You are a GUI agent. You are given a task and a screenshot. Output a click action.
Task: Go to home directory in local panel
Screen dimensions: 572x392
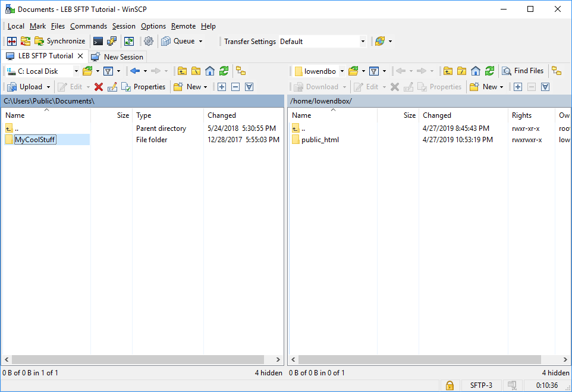tap(210, 71)
